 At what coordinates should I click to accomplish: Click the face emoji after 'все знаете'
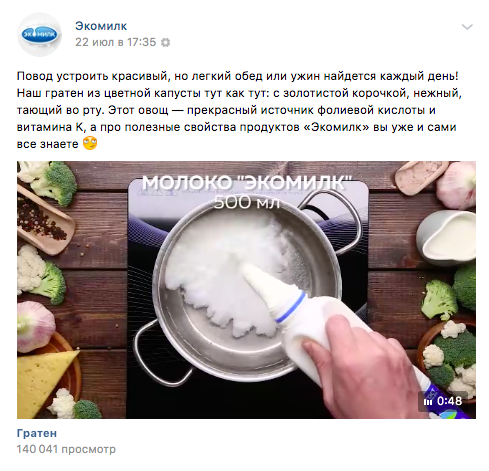click(x=90, y=144)
